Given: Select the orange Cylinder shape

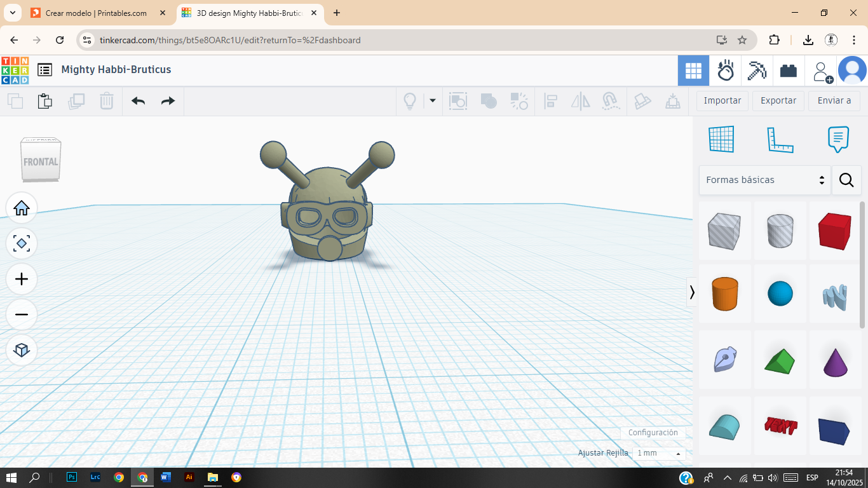Looking at the screenshot, I should [x=725, y=294].
